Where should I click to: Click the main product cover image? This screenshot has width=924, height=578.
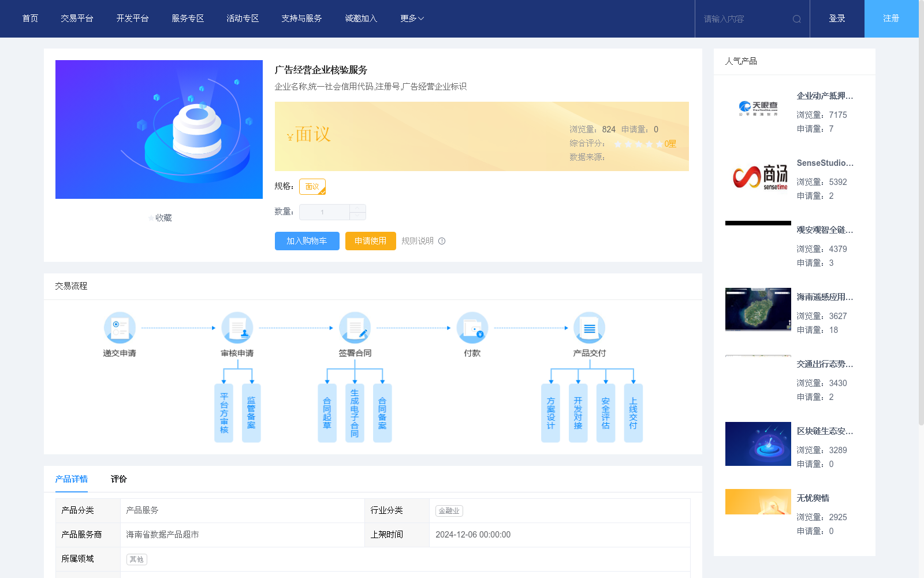[159, 129]
